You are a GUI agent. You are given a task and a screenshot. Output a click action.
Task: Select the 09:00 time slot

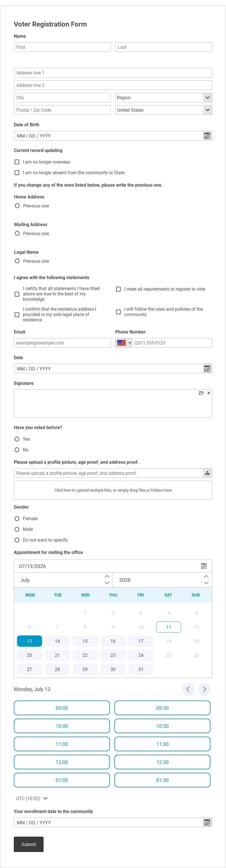coord(62,708)
